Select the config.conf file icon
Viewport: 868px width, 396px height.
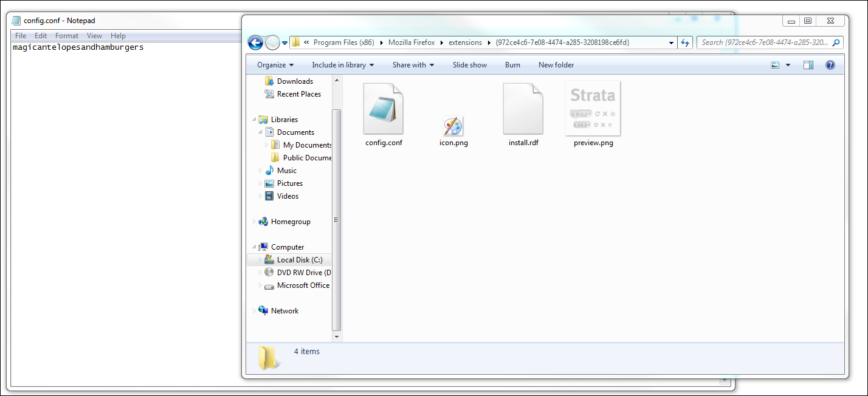(x=383, y=109)
